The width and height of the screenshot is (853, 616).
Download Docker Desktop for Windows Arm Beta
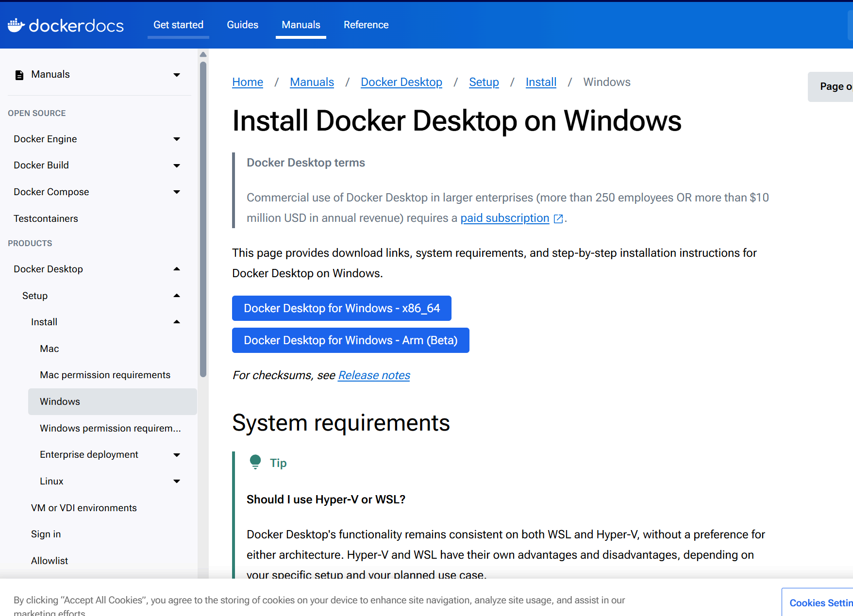[351, 340]
